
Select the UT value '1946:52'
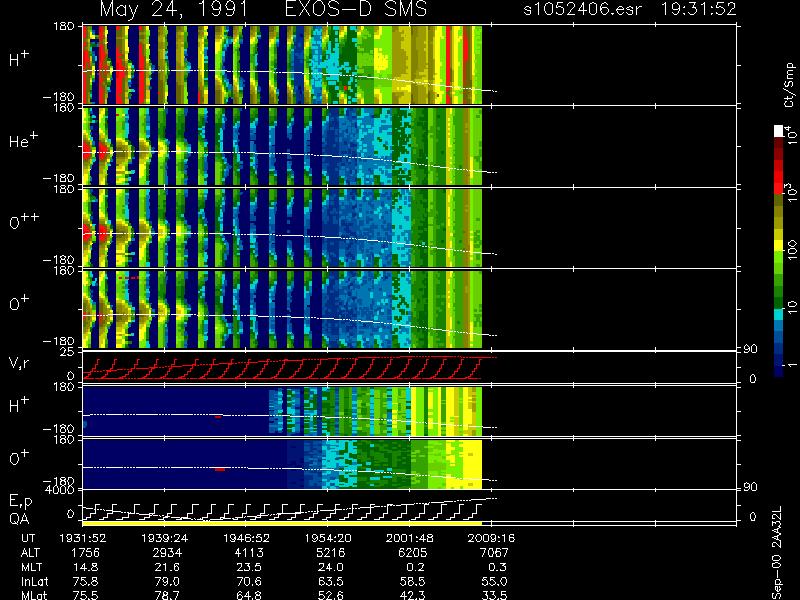point(246,538)
